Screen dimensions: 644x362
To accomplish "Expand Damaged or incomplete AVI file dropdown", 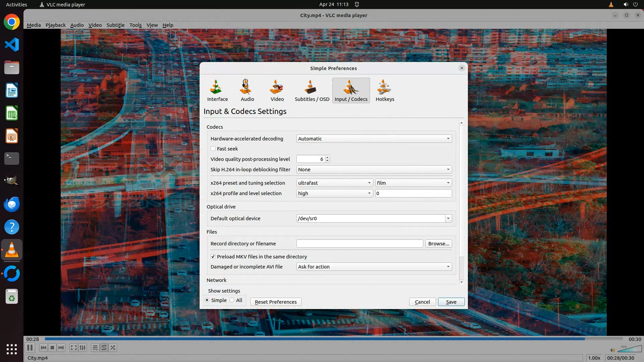I will pos(374,266).
